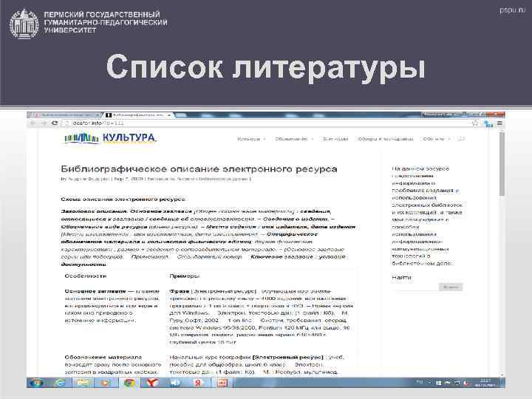Open the media player taskbar icon
This screenshot has height=399, width=532.
pyautogui.click(x=106, y=383)
